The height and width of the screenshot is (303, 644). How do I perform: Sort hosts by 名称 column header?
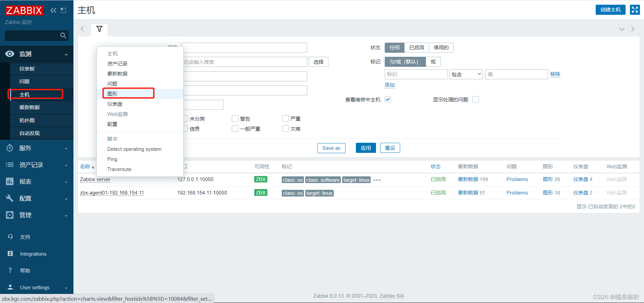pos(87,167)
